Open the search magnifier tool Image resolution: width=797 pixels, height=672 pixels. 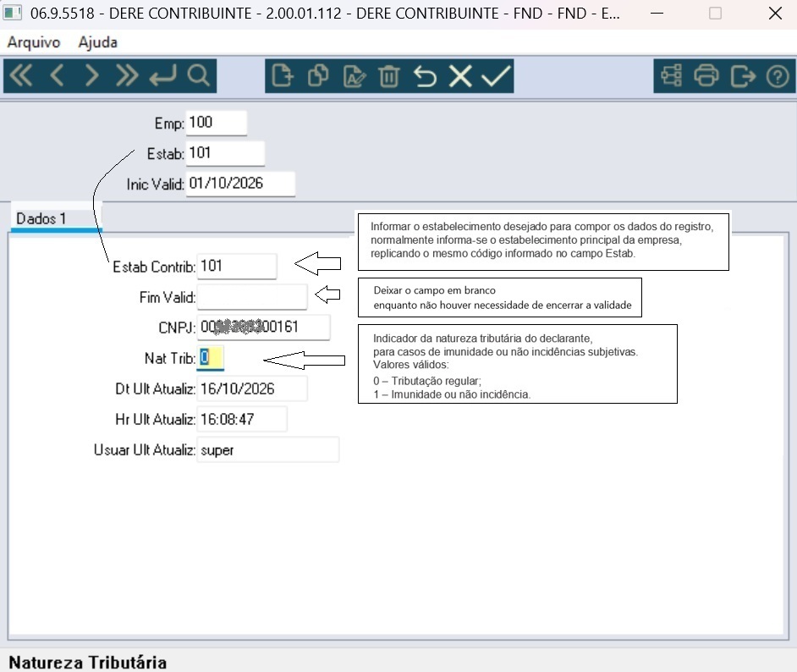(x=198, y=76)
